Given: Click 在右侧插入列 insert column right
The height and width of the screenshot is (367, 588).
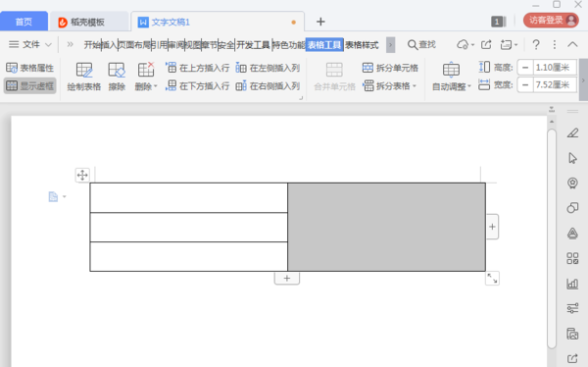Looking at the screenshot, I should click(268, 86).
